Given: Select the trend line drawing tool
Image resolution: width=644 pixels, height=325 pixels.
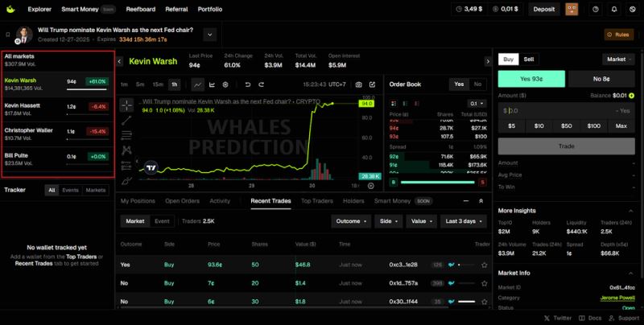Looking at the screenshot, I should [x=126, y=120].
